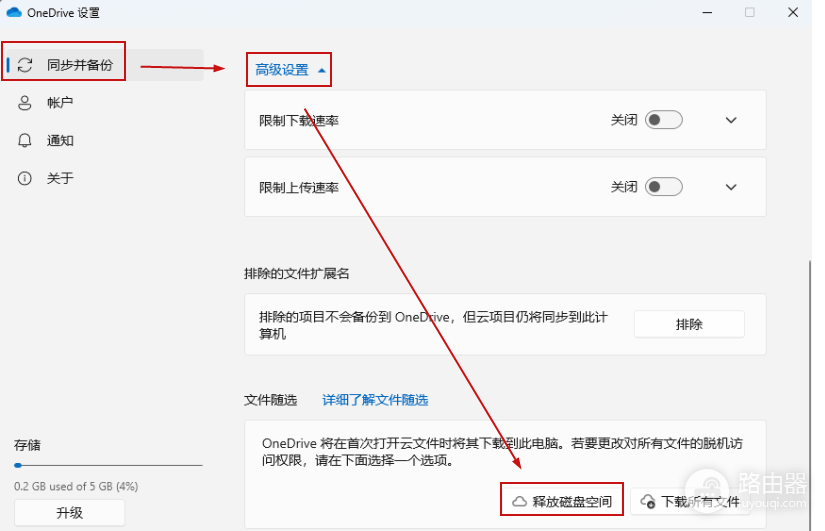Click the 排除 button
The height and width of the screenshot is (531, 825).
[x=689, y=324]
